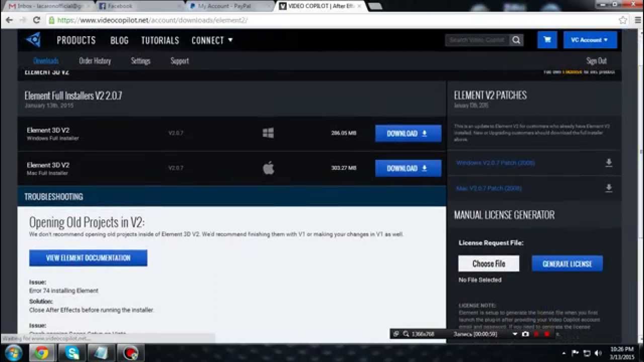Download the Windows Full Installer
The image size is (644, 362).
coord(408,133)
